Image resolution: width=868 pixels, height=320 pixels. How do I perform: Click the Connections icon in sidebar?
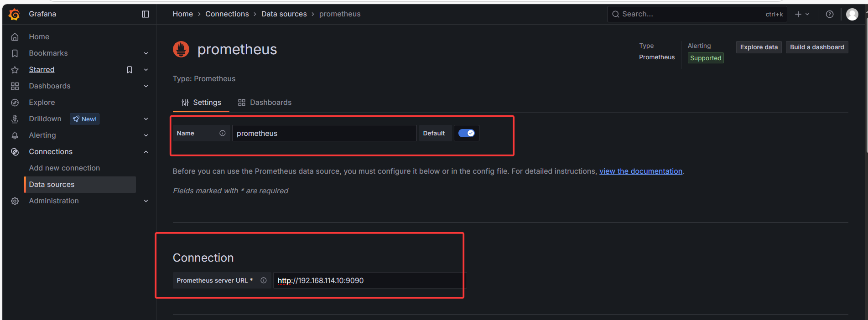pyautogui.click(x=15, y=152)
